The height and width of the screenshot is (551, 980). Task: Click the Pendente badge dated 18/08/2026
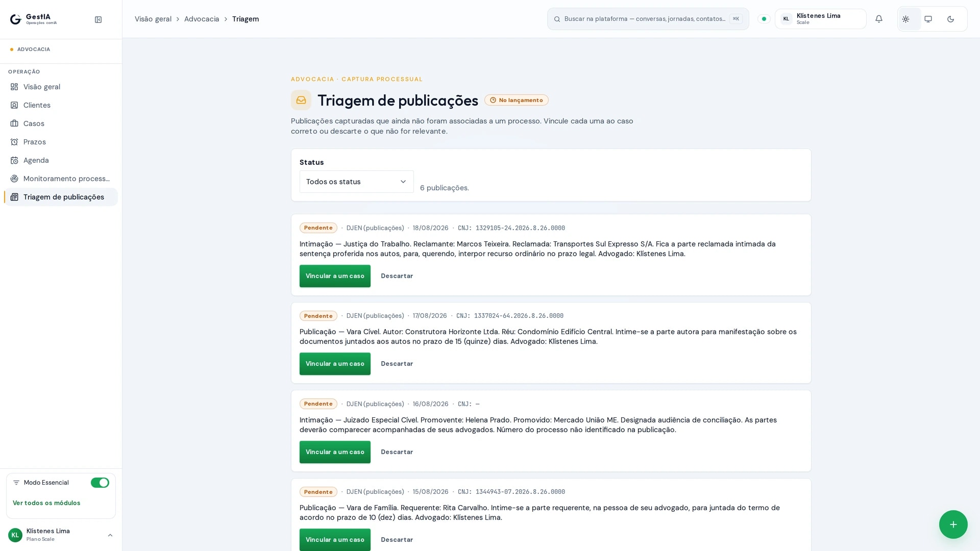[x=318, y=228]
